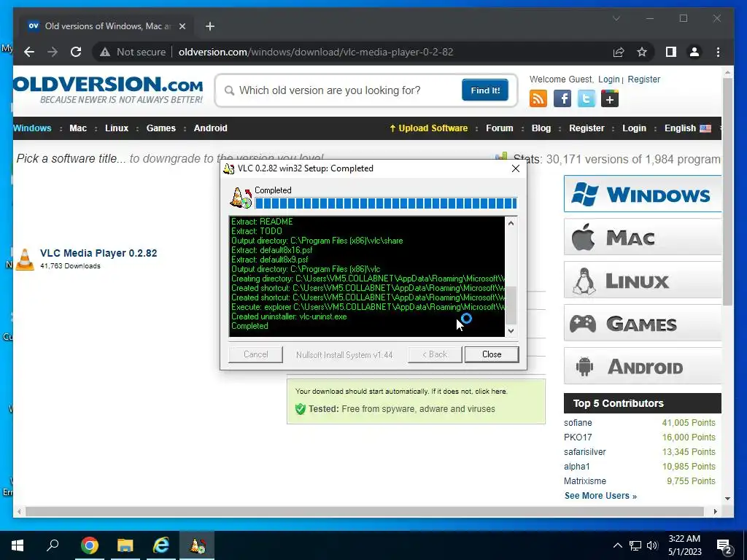
Task: Open contributor safarisilver profile
Action: [x=584, y=452]
